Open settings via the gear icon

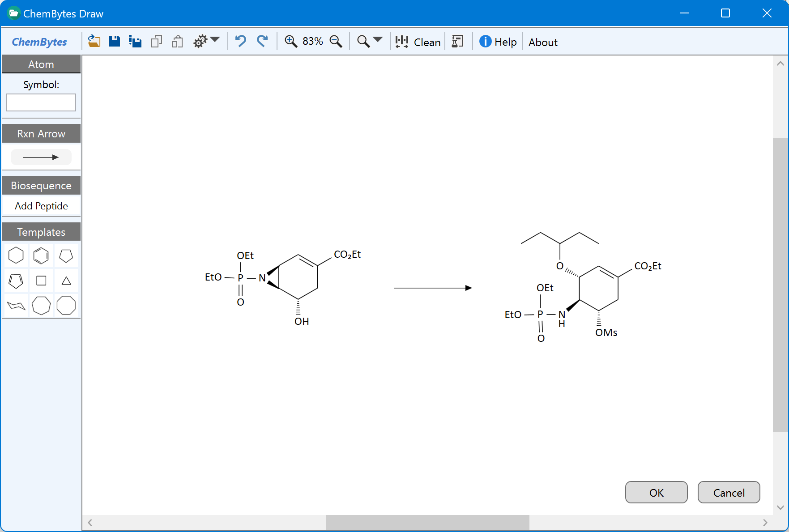point(200,42)
